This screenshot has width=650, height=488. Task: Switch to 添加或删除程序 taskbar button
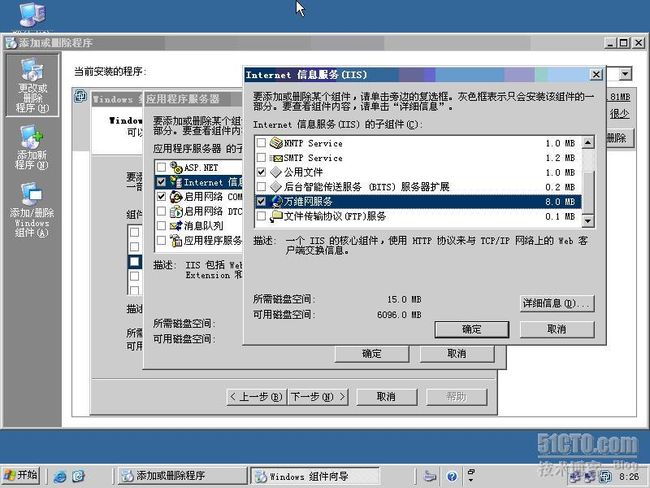[181, 476]
